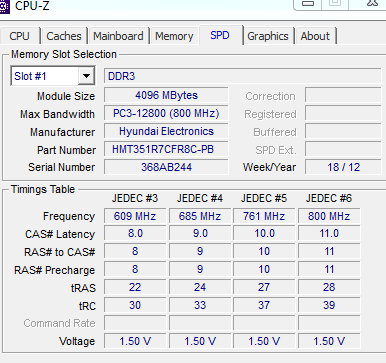
Task: Click the Week/Year value 18 / 12
Action: pyautogui.click(x=343, y=167)
